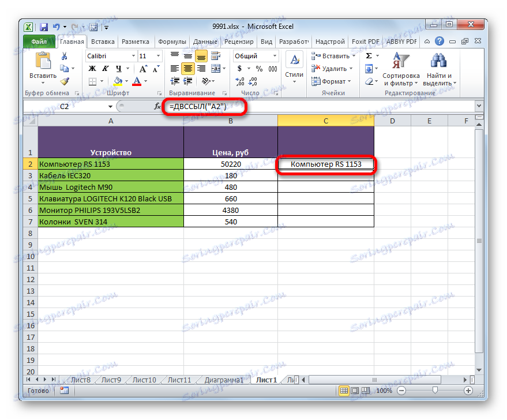Viewport: 507px width, 420px height.
Task: Click inside the formula bar
Action: [x=318, y=106]
